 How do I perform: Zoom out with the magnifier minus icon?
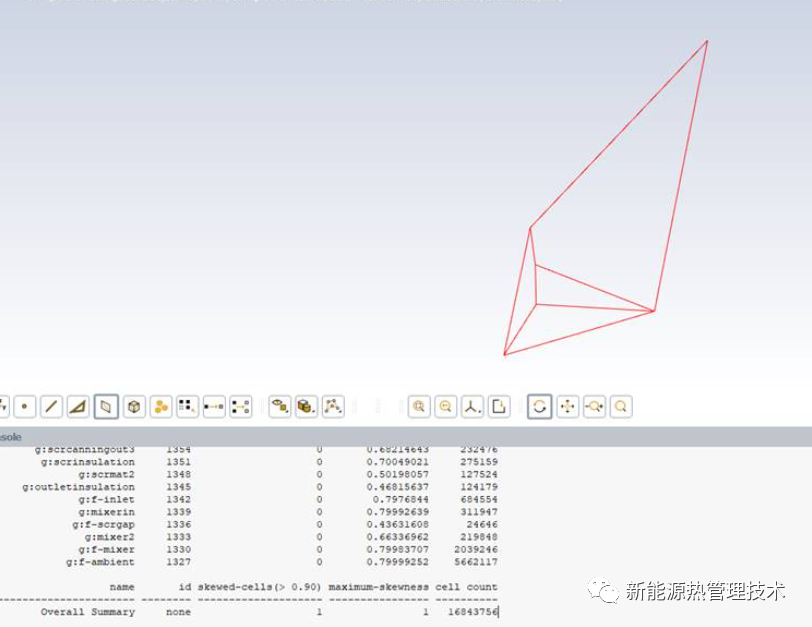tap(446, 407)
